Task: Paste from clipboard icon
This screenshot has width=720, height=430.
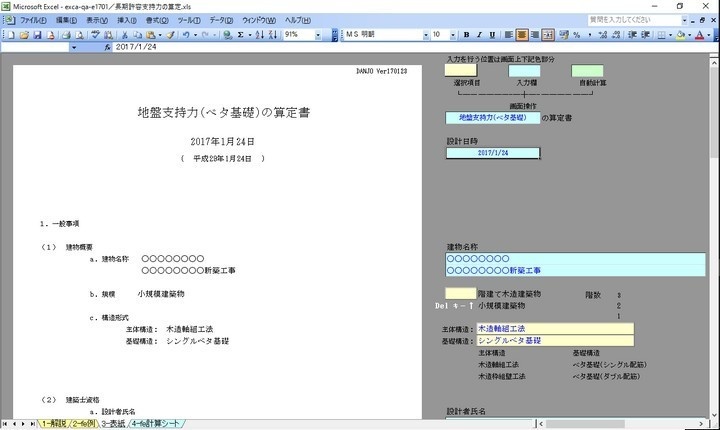Action: point(151,35)
